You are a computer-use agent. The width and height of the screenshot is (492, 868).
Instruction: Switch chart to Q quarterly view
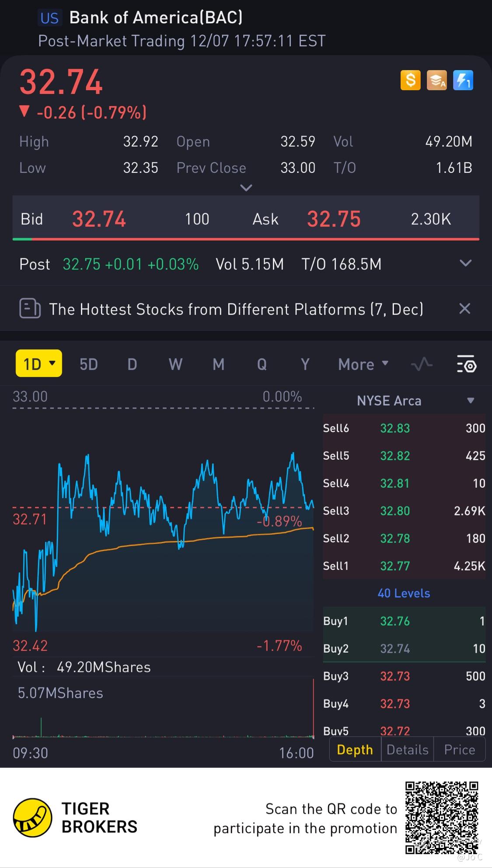[262, 364]
